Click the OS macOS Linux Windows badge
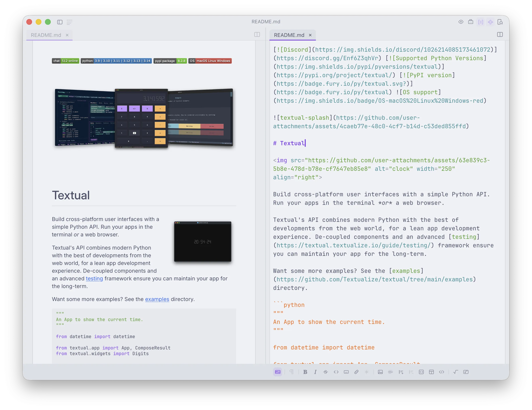 210,61
